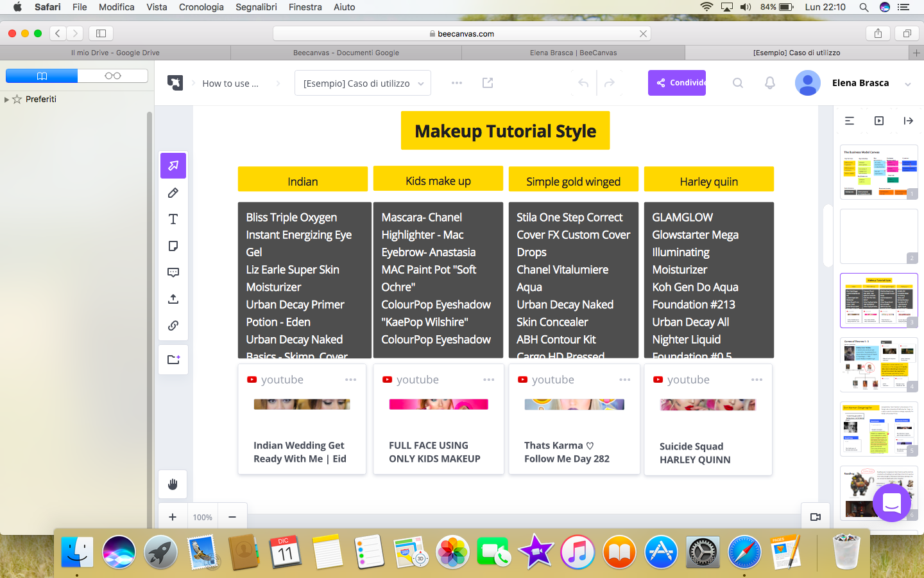924x578 pixels.
Task: Select the yellow Kids make up label
Action: [x=438, y=179]
